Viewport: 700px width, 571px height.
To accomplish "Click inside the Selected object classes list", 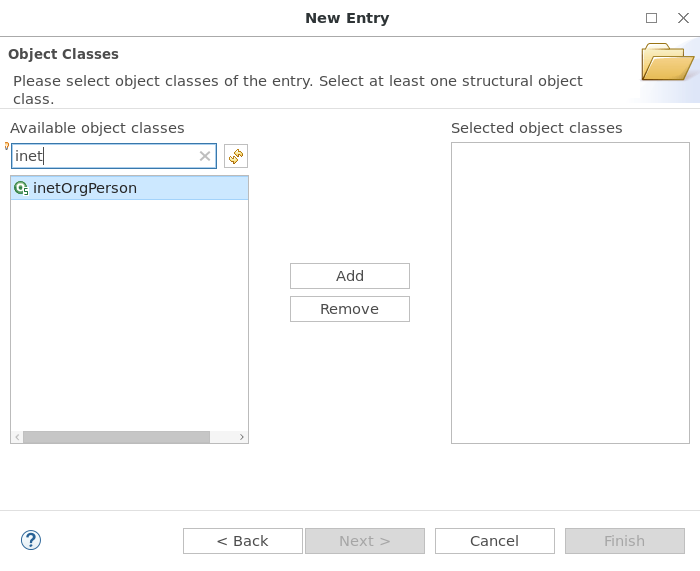I will [x=570, y=293].
